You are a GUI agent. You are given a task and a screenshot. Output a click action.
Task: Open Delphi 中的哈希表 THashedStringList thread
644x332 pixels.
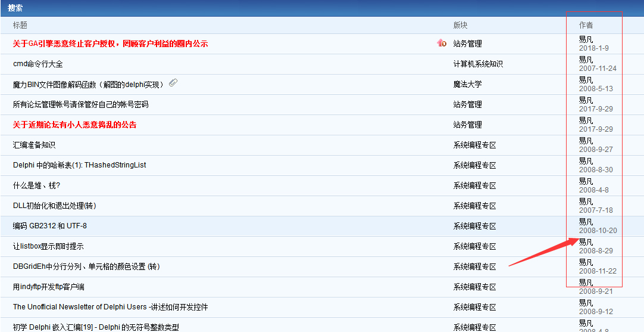click(x=79, y=165)
